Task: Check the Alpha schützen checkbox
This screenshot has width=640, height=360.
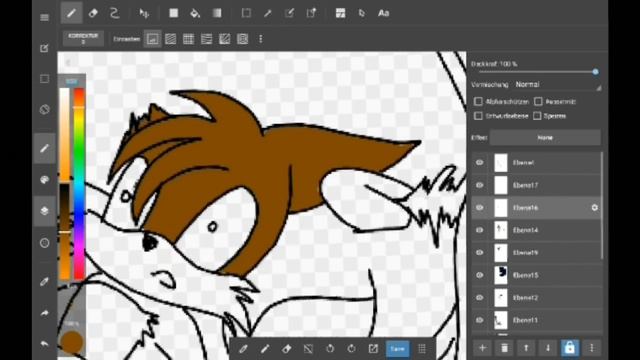Action: pos(478,101)
